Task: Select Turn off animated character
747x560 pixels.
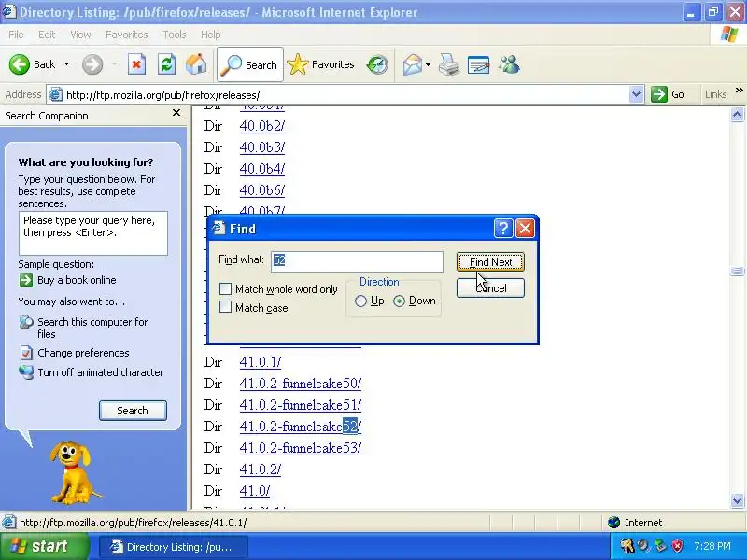Action: point(100,372)
